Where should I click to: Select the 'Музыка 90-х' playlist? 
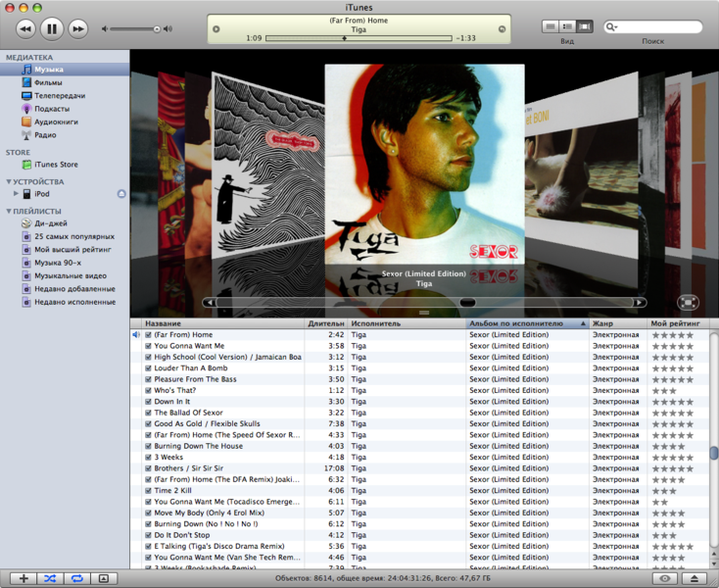coord(58,263)
